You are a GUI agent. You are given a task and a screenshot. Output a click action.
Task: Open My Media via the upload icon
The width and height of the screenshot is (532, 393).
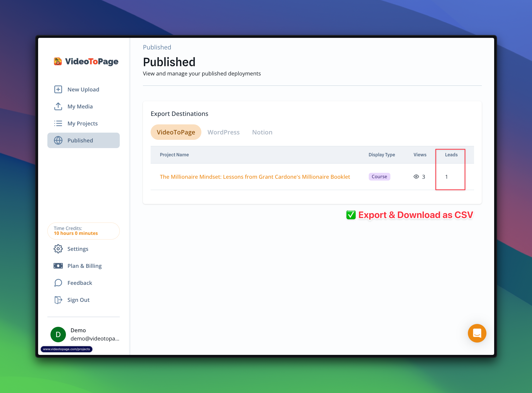click(x=58, y=106)
